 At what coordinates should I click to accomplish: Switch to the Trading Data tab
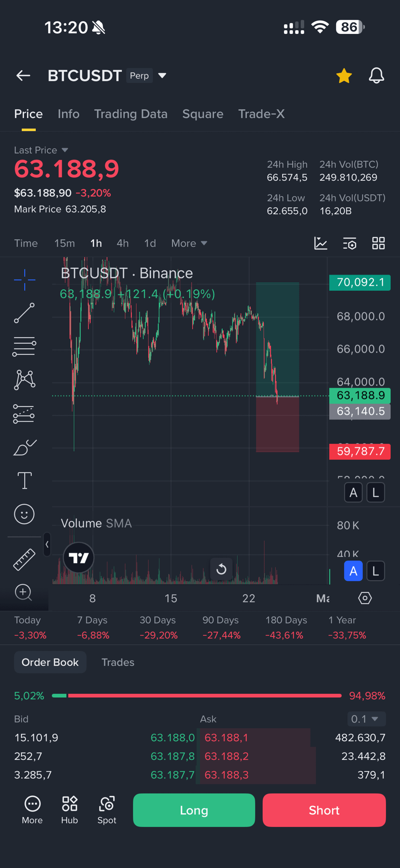(130, 114)
